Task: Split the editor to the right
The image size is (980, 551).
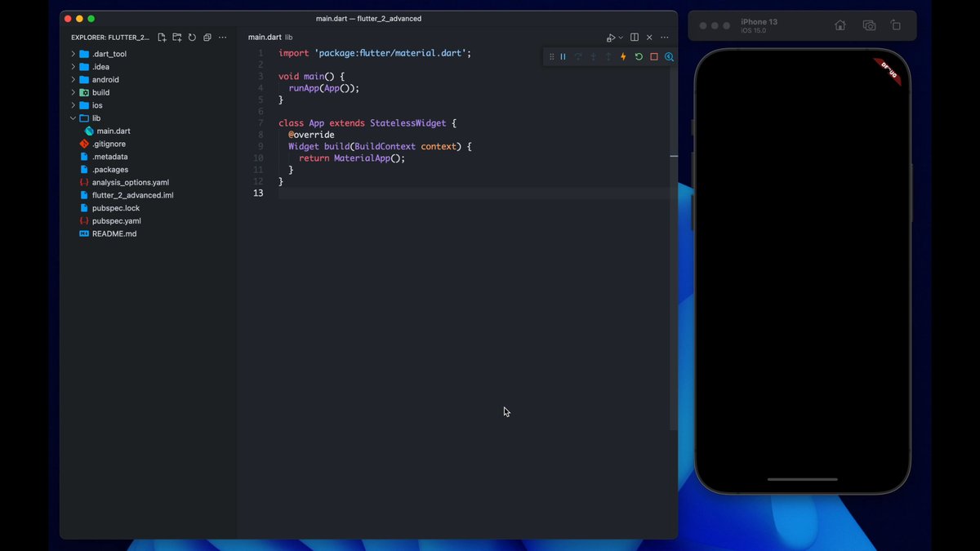Action: [635, 38]
